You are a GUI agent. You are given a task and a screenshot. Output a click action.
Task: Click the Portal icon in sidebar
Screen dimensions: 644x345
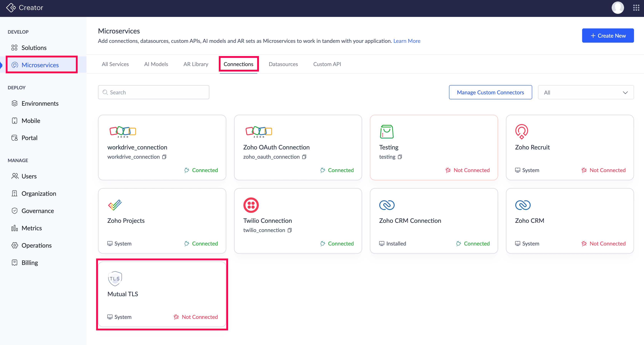click(x=14, y=138)
